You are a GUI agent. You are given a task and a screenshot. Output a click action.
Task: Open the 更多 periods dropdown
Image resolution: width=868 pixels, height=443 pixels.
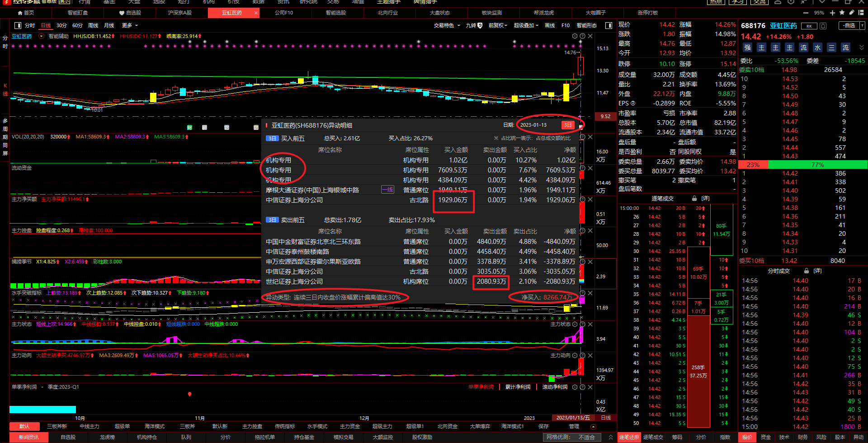click(x=130, y=25)
